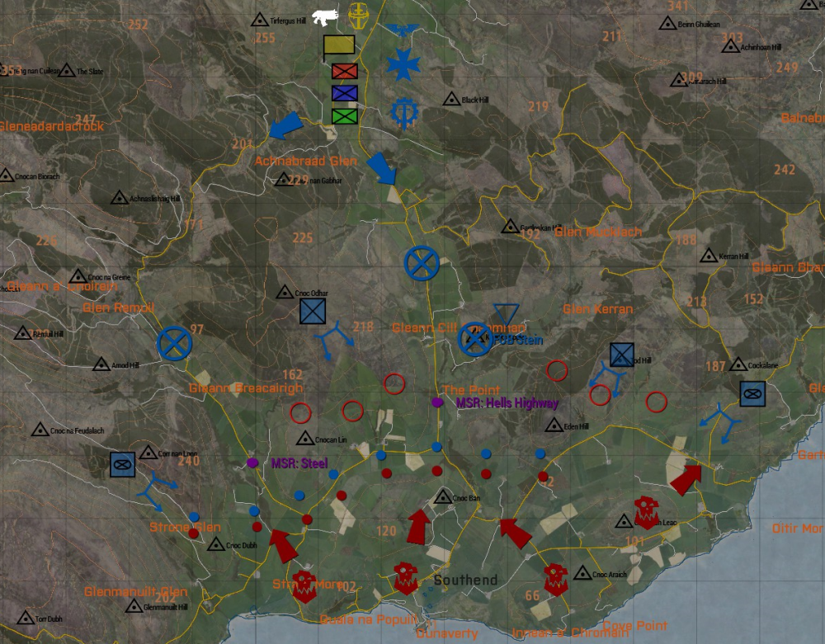Click the blue cogwheel sword emblem
The image size is (825, 644).
(x=404, y=110)
